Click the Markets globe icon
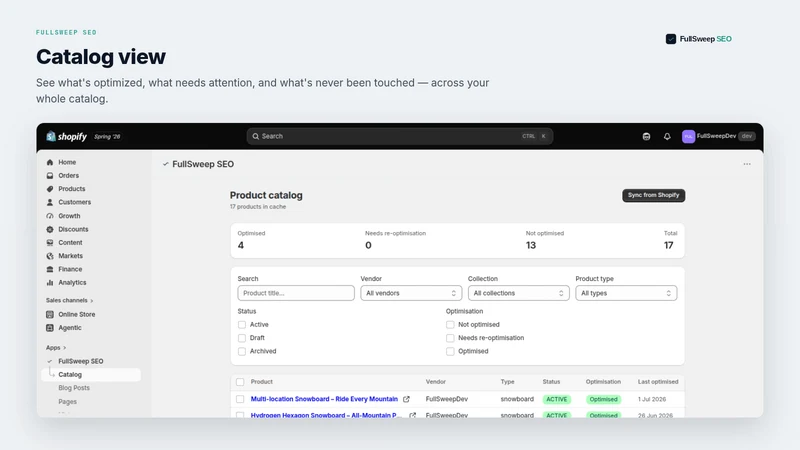Screen dimensions: 800x450 coord(49,256)
